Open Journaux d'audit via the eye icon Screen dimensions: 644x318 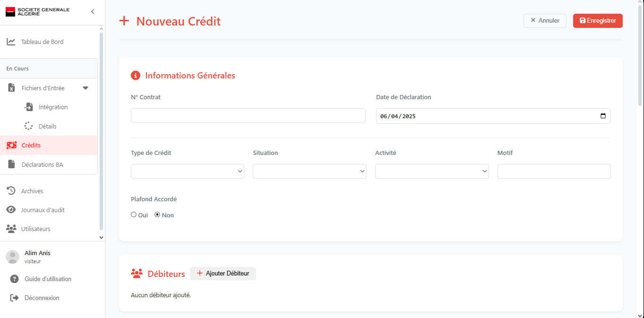[11, 209]
